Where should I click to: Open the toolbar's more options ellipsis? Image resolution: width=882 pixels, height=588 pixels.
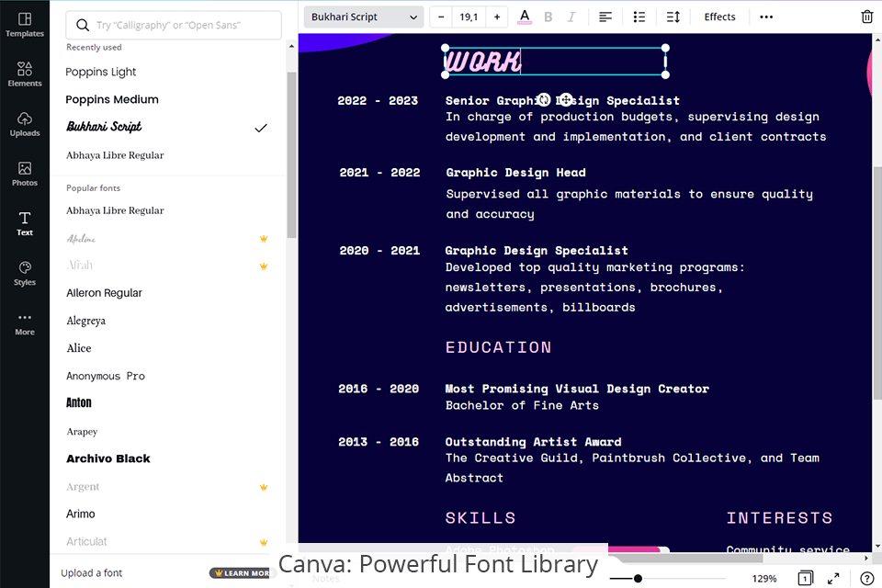tap(766, 17)
